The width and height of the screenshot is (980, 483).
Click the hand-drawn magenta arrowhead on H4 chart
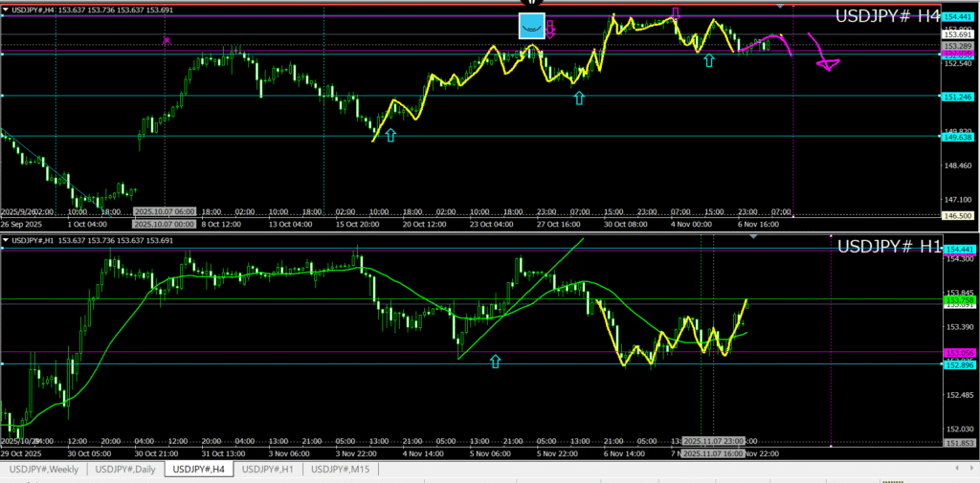click(827, 64)
